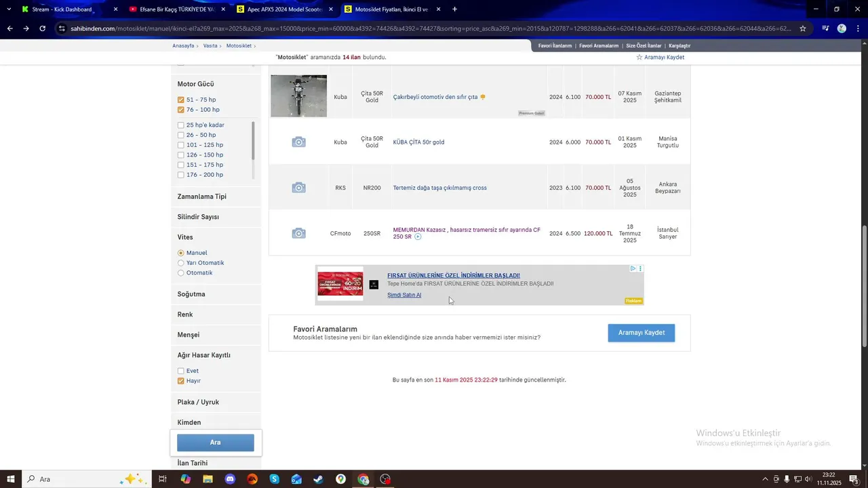This screenshot has width=868, height=488.
Task: Expand the Soğutma filter section
Action: coord(191,294)
